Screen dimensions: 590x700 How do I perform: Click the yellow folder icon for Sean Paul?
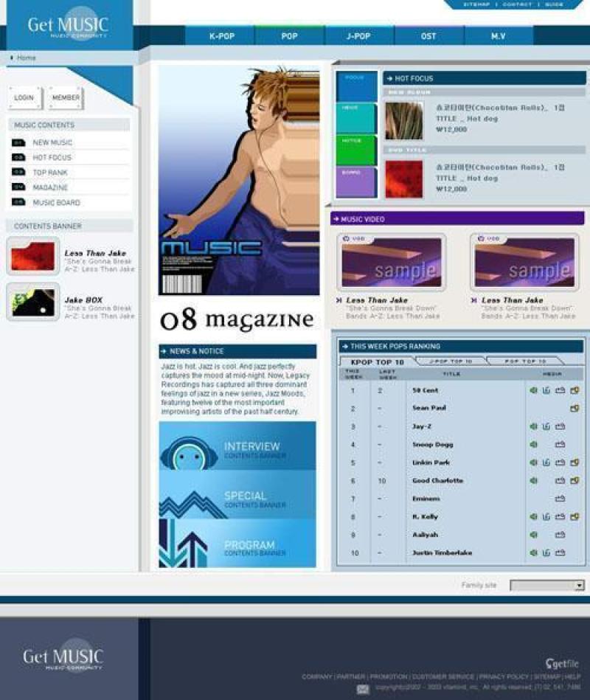(574, 409)
